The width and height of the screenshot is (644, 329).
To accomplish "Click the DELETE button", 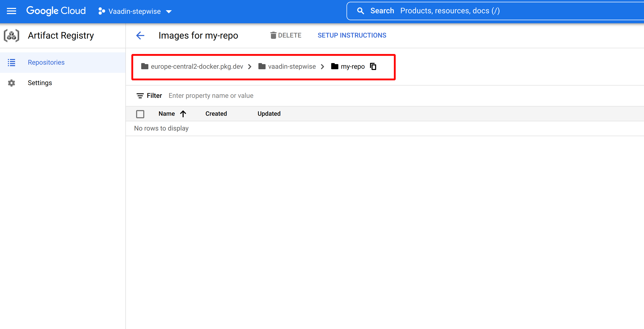I will coord(286,35).
